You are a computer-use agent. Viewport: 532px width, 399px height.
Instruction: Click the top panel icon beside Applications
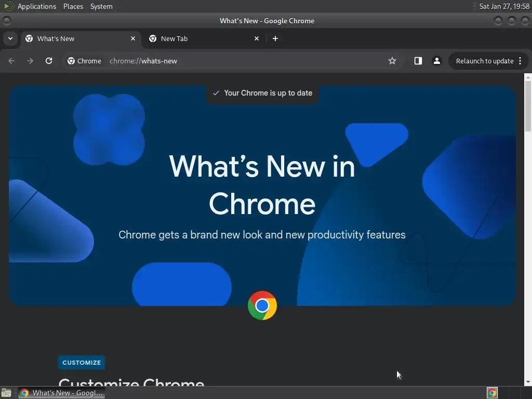tap(9, 6)
